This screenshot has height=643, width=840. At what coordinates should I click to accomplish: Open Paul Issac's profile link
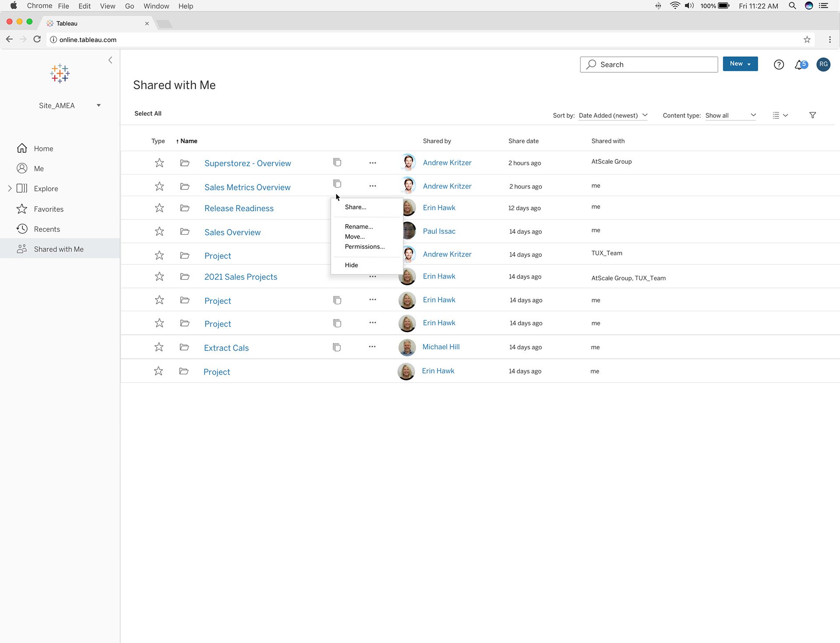pyautogui.click(x=439, y=231)
